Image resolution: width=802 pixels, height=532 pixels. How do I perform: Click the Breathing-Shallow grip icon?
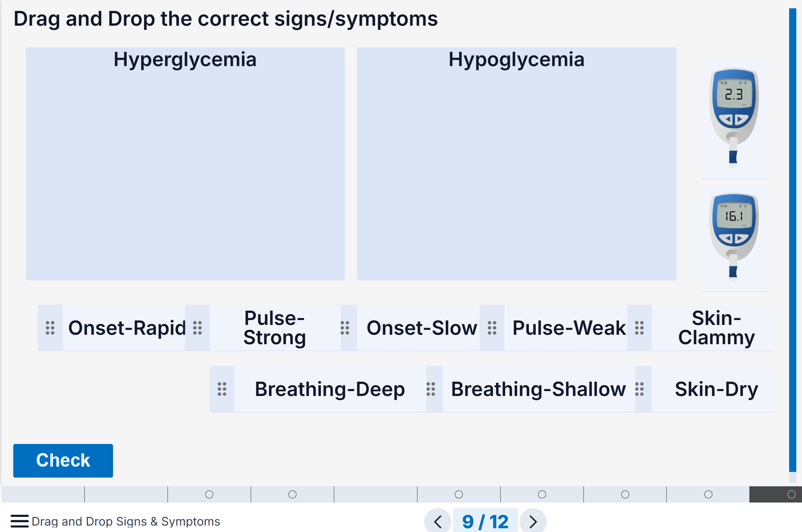pyautogui.click(x=431, y=389)
